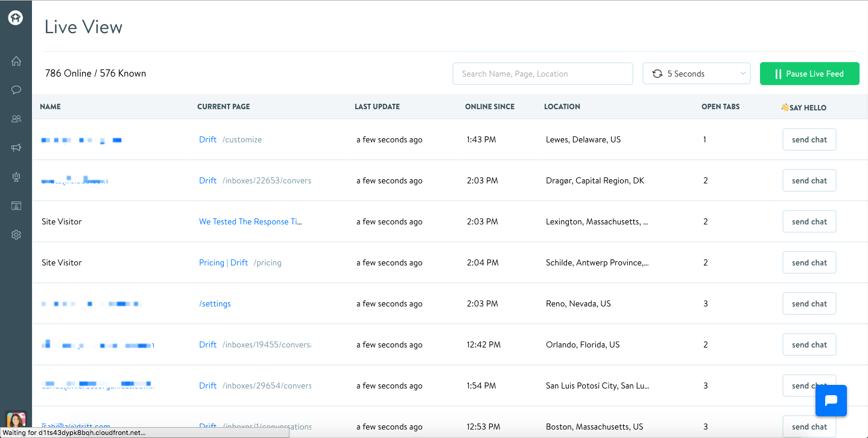Click the 'Site Visitor' name in the Schilde row

pos(62,262)
